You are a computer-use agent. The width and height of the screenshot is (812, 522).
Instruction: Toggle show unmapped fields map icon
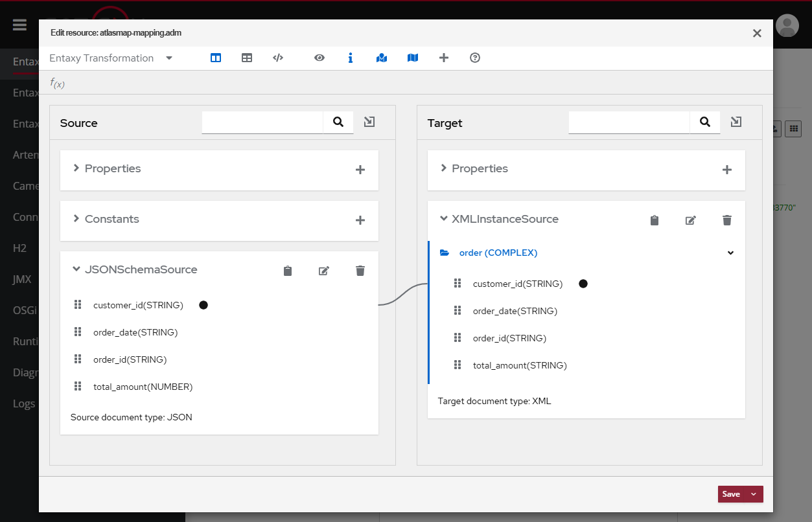[x=413, y=58]
